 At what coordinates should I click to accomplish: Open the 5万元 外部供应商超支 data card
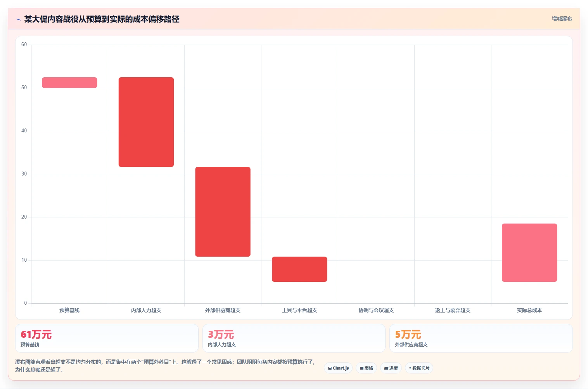click(481, 338)
